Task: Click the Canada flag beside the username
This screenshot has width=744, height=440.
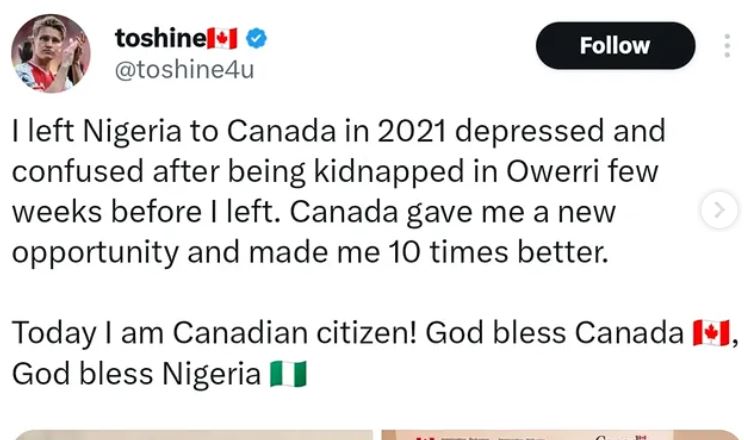Action: 221,39
